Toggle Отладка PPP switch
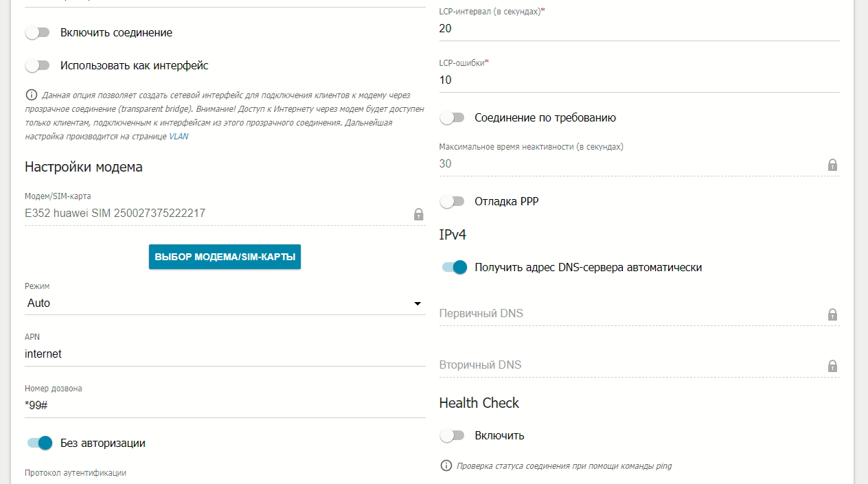Viewport: 868px width, 484px height. 453,201
